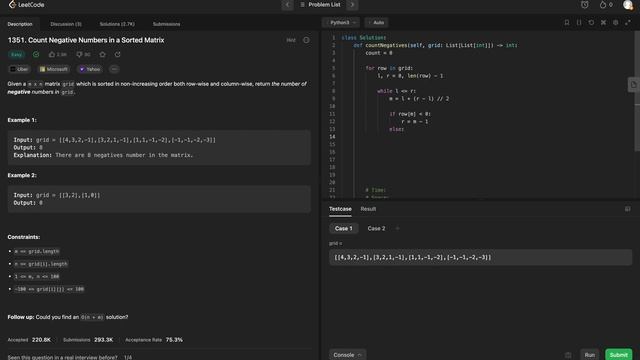Viewport: 640px width, 360px height.
Task: Run the code
Action: pos(589,355)
